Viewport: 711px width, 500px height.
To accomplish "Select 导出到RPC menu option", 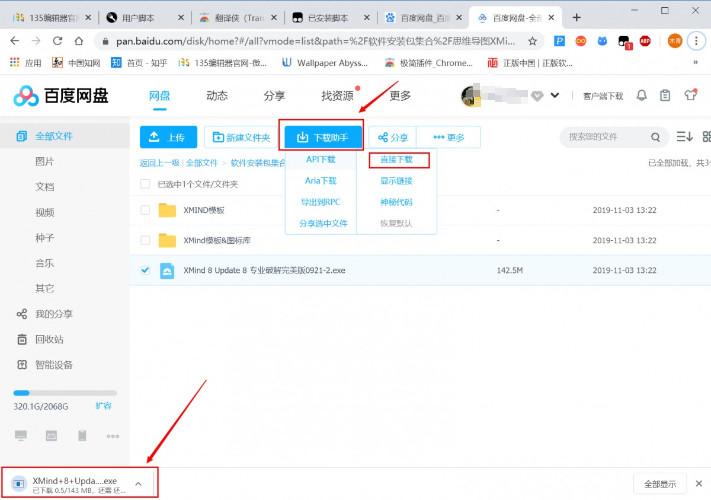I will [x=321, y=202].
